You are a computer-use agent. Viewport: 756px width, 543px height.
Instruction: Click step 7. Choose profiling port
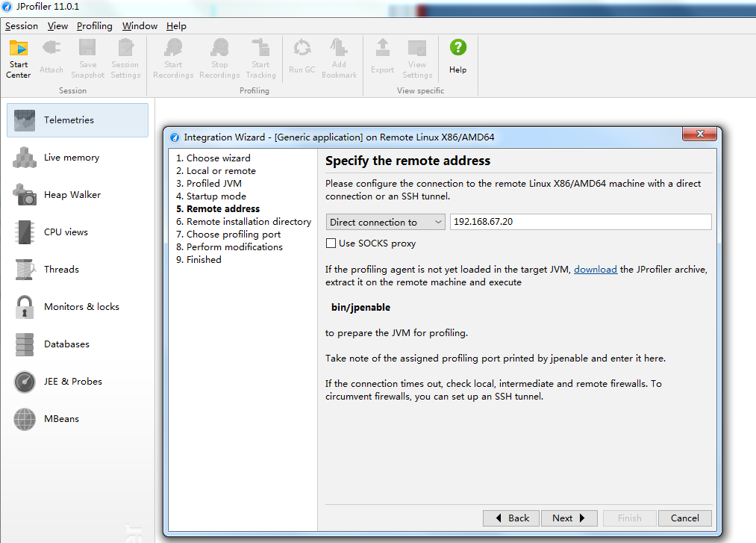228,234
